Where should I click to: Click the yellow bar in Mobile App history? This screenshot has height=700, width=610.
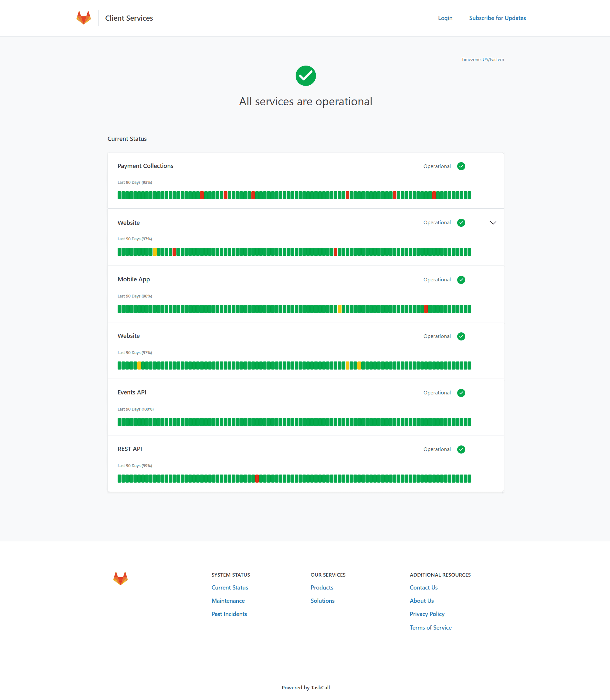(x=339, y=309)
